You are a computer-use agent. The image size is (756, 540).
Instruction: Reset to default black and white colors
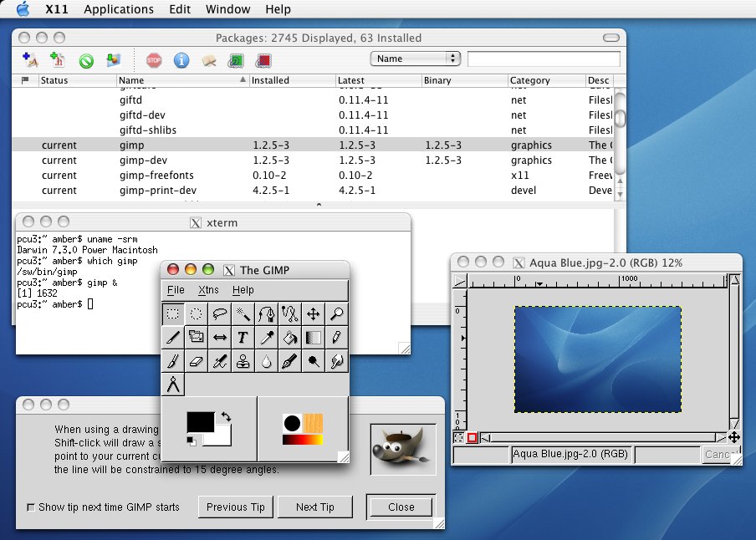click(192, 441)
